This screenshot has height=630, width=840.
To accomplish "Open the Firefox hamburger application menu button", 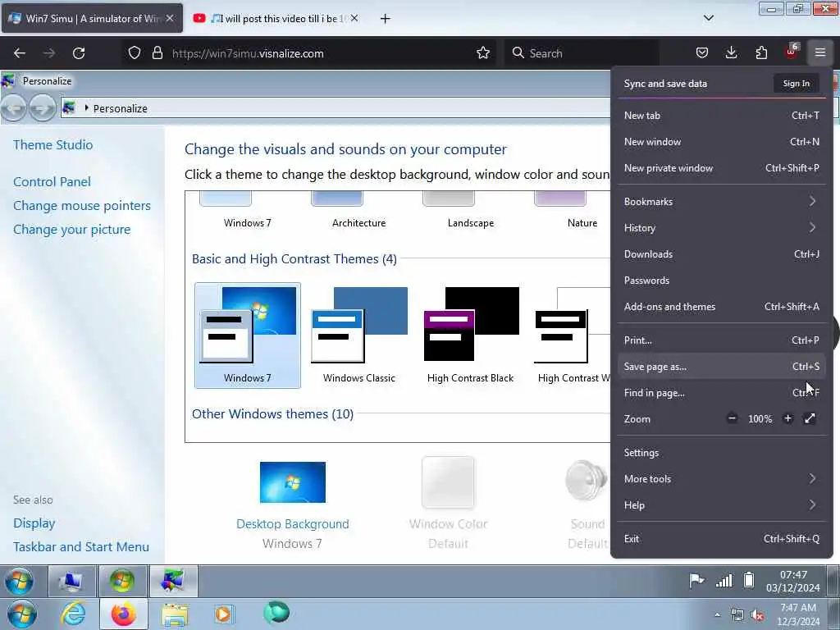I will coord(819,52).
